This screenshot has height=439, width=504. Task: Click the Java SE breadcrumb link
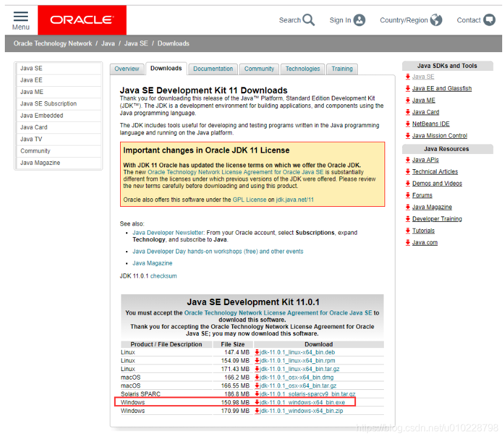pyautogui.click(x=136, y=44)
